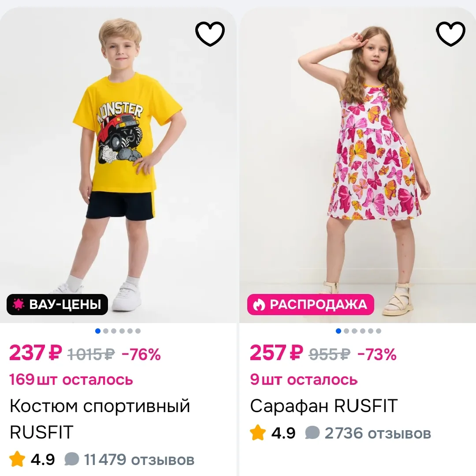This screenshot has height=476, width=476.
Task: Open boy in yellow Monster t-shirt photo
Action: click(118, 165)
